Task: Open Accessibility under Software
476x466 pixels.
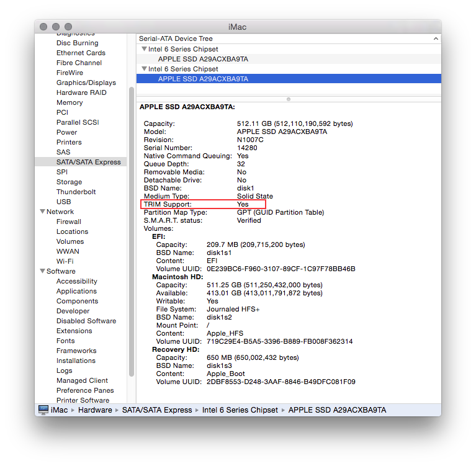Action: tap(77, 281)
